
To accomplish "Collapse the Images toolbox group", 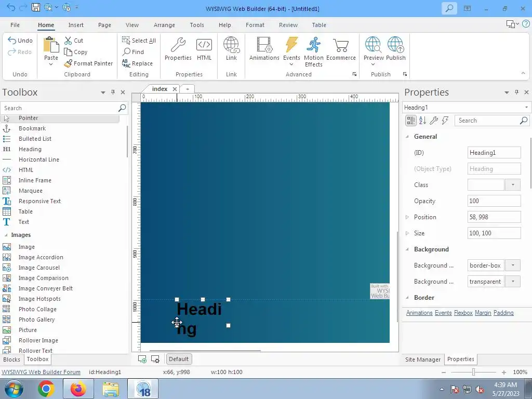I will 6,235.
